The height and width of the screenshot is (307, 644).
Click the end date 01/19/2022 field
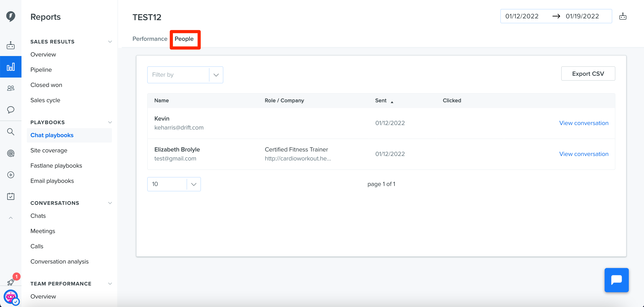pyautogui.click(x=582, y=16)
